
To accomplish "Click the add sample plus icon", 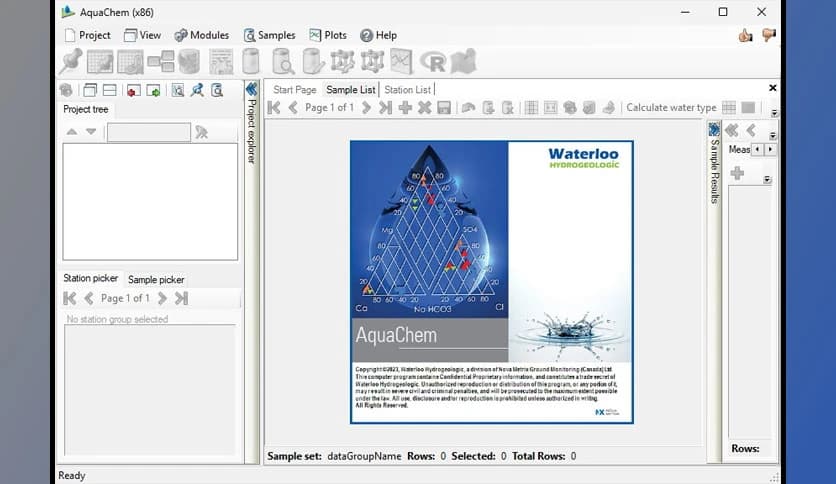I will point(405,108).
